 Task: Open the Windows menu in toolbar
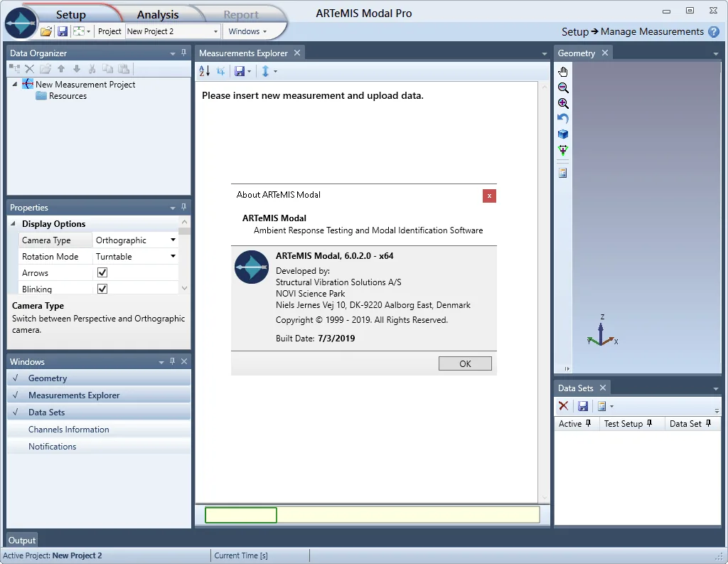tap(247, 31)
